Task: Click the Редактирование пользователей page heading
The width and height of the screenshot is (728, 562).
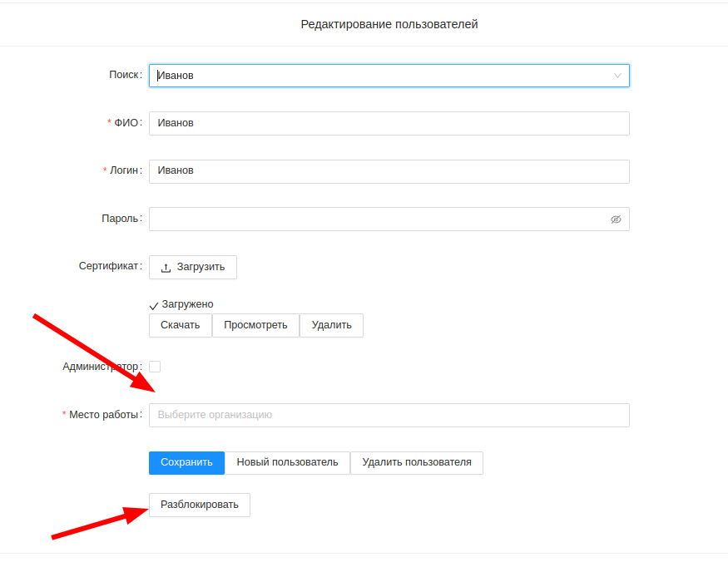Action: tap(389, 25)
